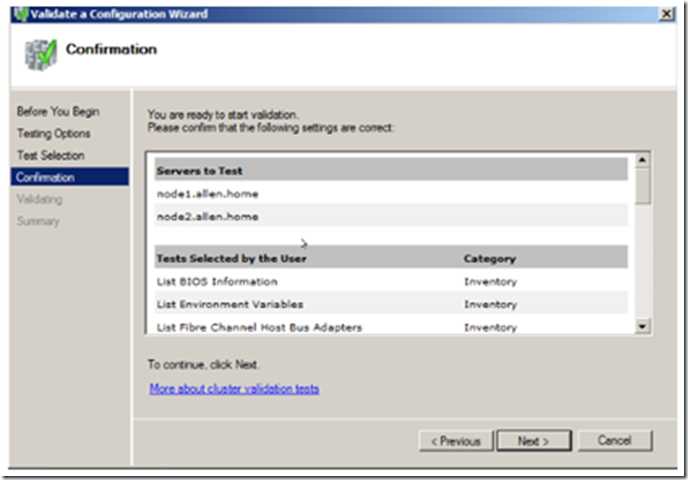Select node1.allen.home server row
This screenshot has width=688, height=480.
coord(391,193)
